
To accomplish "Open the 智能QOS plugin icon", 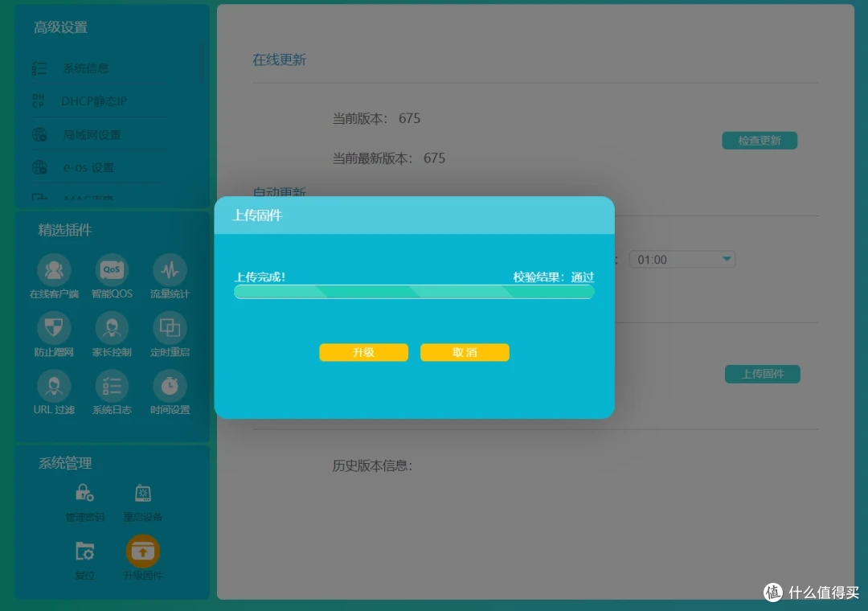I will [x=112, y=270].
